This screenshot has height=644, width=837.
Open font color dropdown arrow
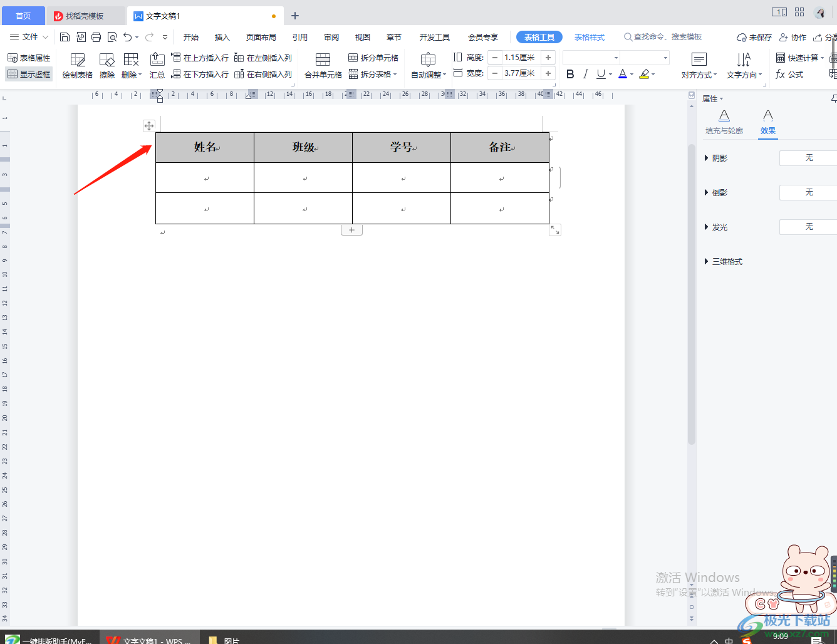coord(632,75)
